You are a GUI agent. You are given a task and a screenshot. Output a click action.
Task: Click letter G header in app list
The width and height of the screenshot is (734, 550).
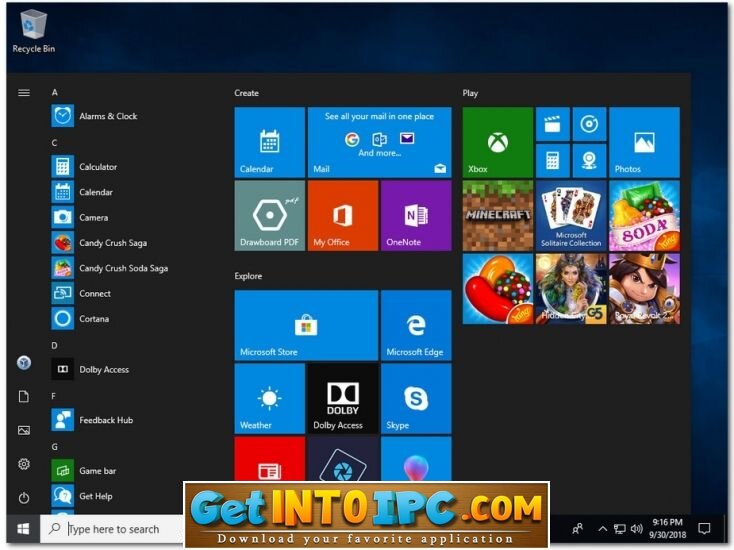click(x=55, y=447)
